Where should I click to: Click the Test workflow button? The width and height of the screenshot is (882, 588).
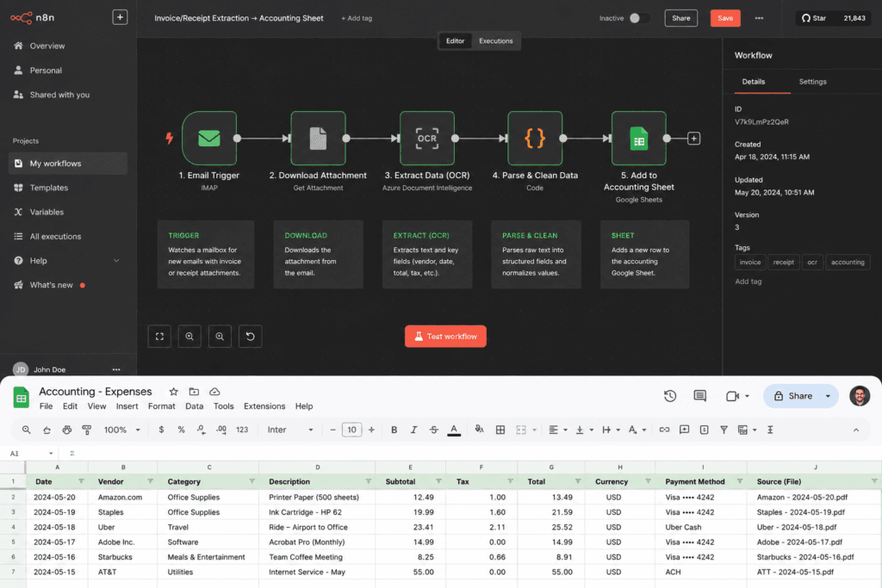pos(445,336)
